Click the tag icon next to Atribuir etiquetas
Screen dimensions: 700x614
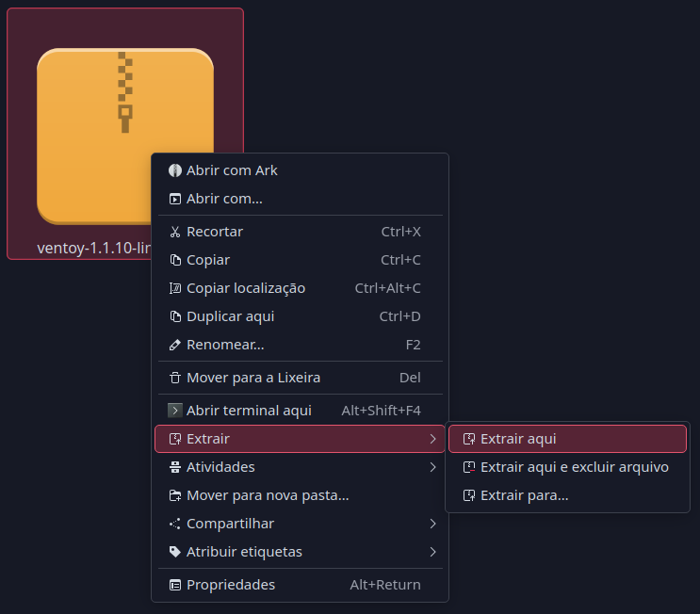click(x=174, y=552)
